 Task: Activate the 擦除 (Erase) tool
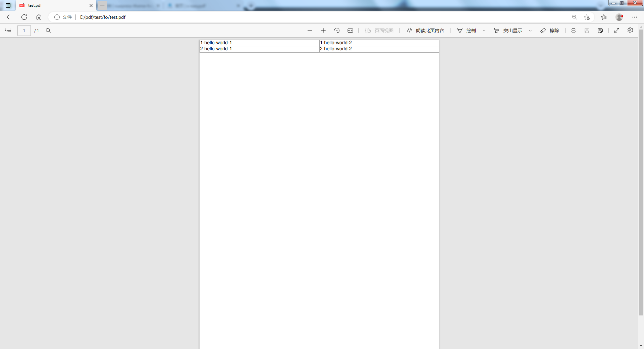550,31
